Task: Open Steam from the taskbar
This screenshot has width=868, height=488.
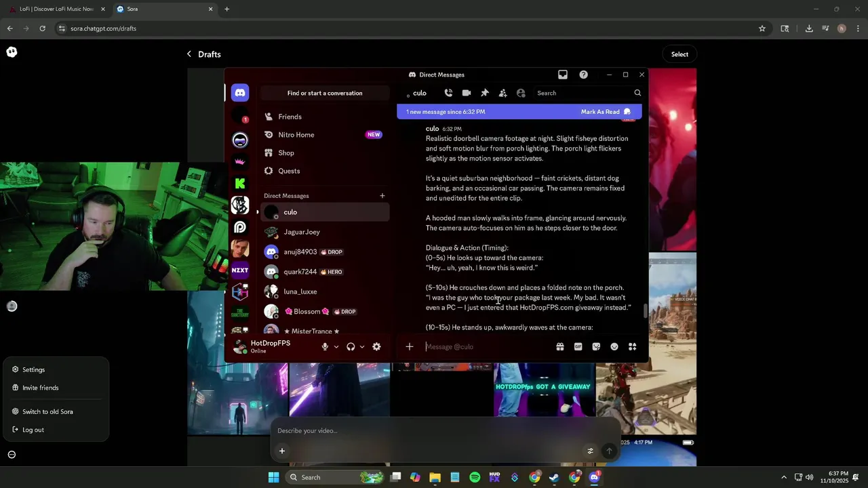Action: pos(554,477)
